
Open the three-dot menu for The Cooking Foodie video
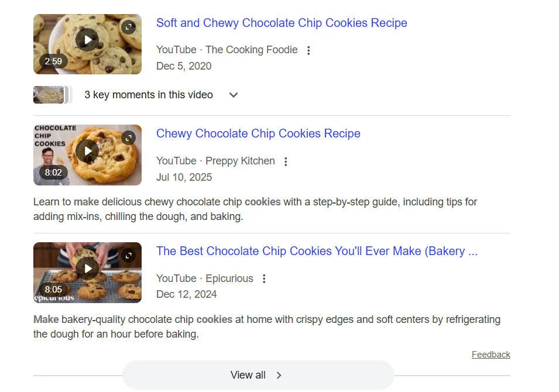click(x=308, y=50)
